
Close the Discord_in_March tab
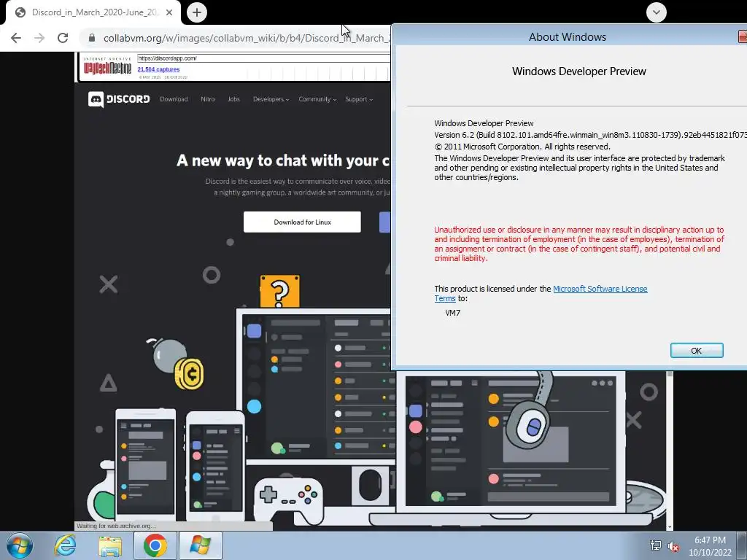pos(169,12)
